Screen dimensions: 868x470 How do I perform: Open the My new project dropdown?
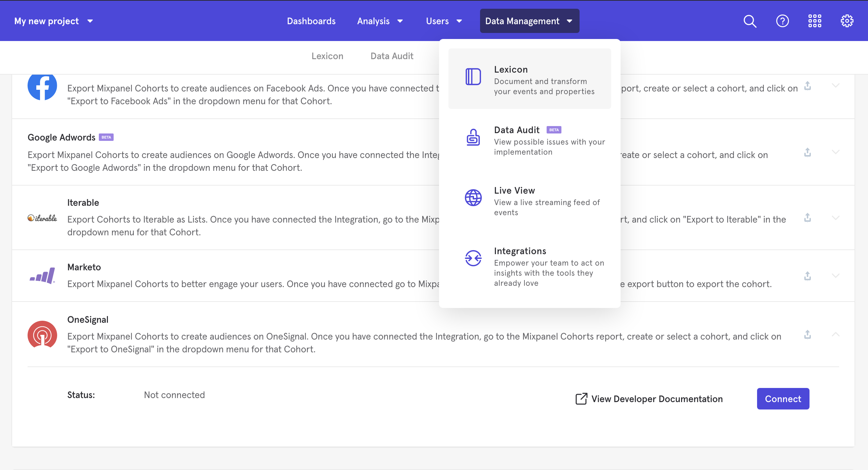click(x=53, y=21)
